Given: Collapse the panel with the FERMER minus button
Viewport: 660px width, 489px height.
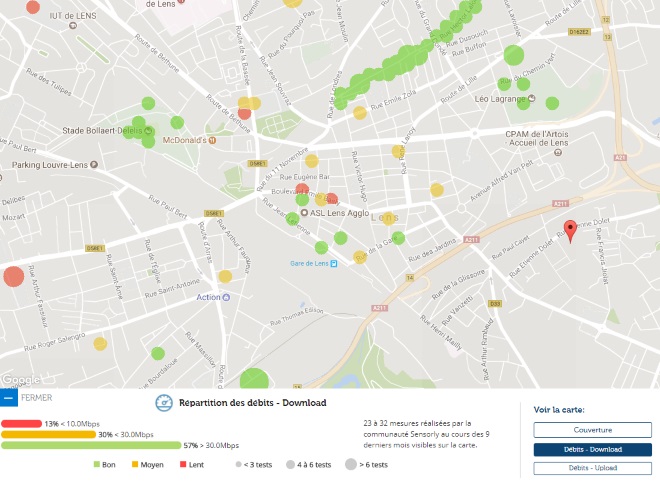Looking at the screenshot, I should 9,398.
